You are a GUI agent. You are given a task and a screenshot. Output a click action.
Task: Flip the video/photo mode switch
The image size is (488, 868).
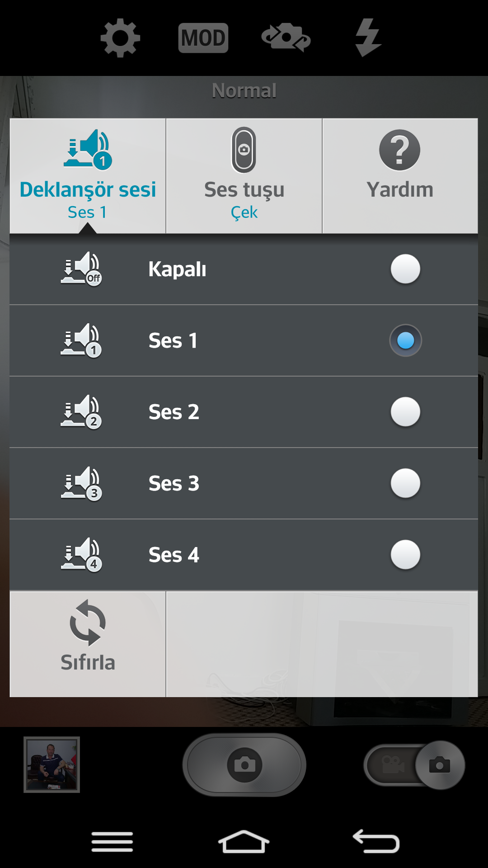point(414,765)
